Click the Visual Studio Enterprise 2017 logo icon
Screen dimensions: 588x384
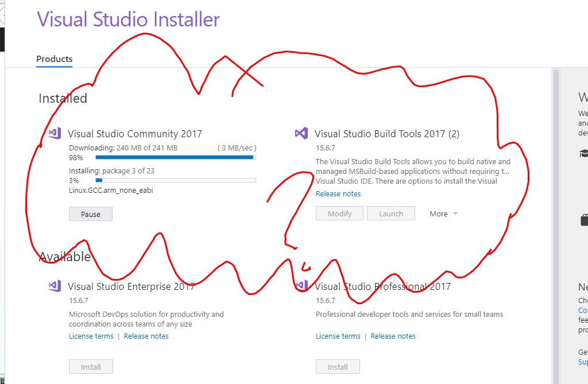point(55,286)
